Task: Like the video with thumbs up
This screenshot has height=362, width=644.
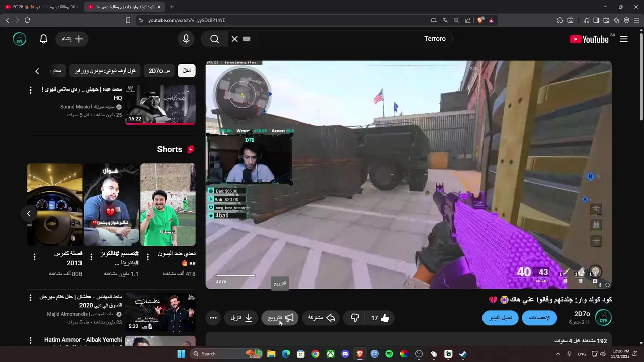Action: point(381,318)
